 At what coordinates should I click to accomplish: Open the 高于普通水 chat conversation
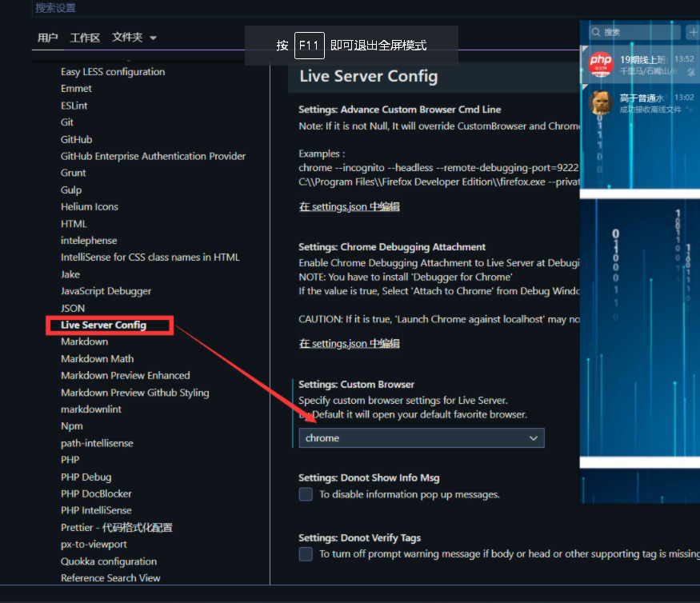(x=640, y=102)
